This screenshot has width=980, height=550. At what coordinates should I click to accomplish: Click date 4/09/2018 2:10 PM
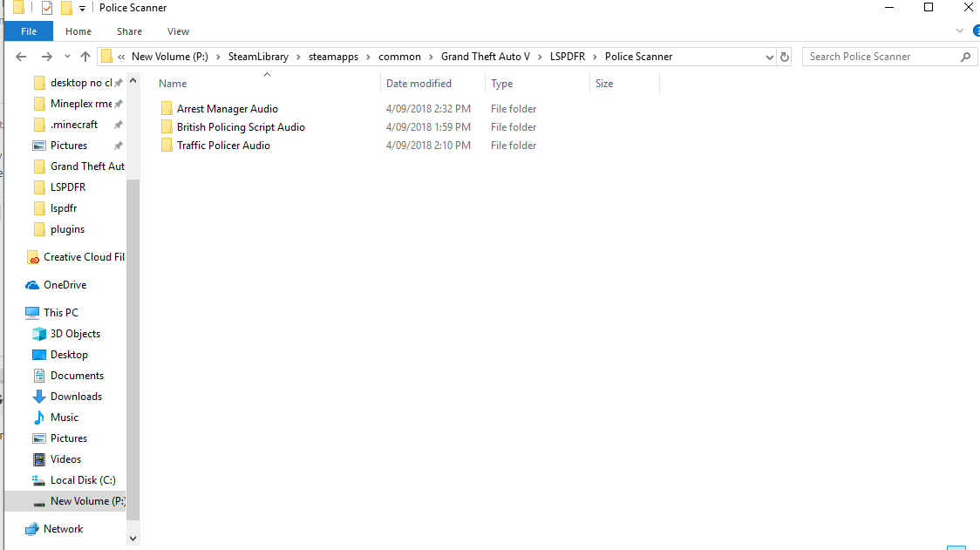[x=428, y=145]
